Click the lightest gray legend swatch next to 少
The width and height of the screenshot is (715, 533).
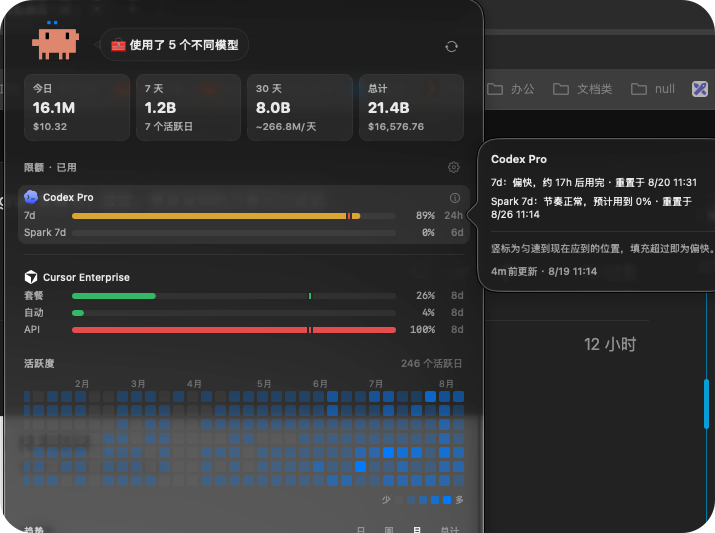[x=399, y=500]
